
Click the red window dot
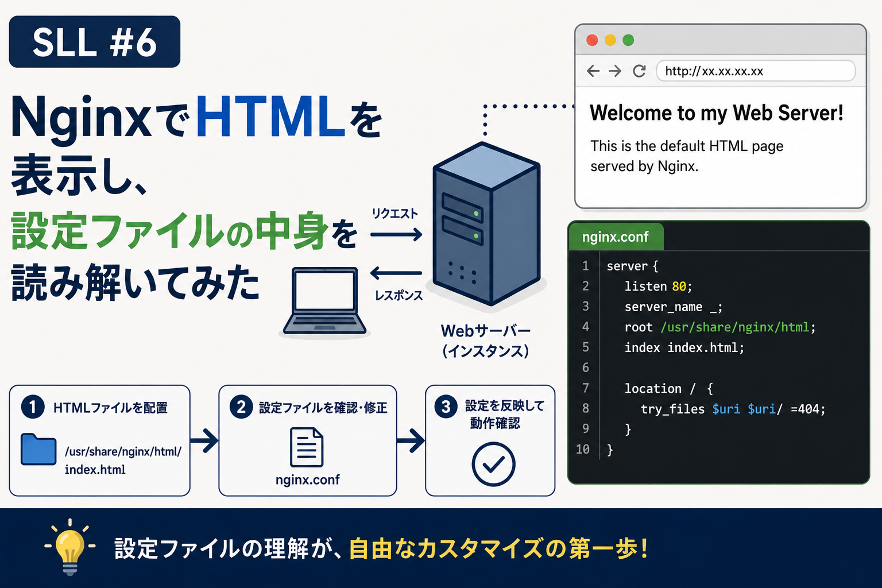[592, 40]
